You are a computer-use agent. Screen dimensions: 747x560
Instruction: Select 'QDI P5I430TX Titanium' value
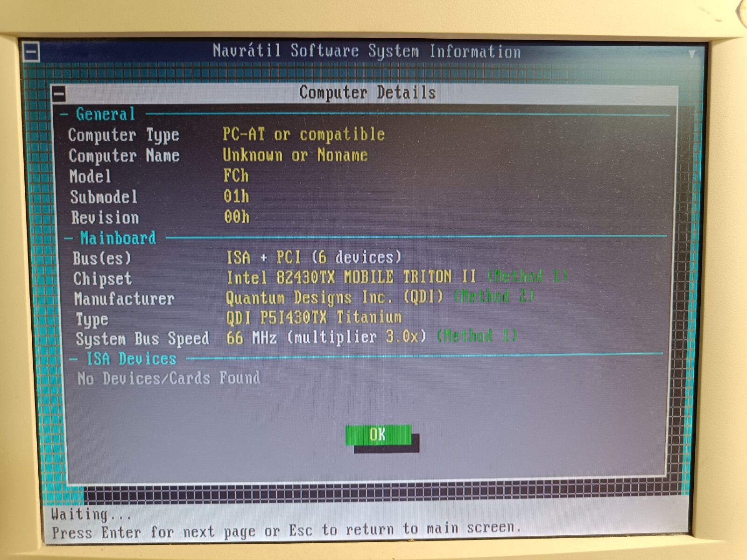click(314, 317)
